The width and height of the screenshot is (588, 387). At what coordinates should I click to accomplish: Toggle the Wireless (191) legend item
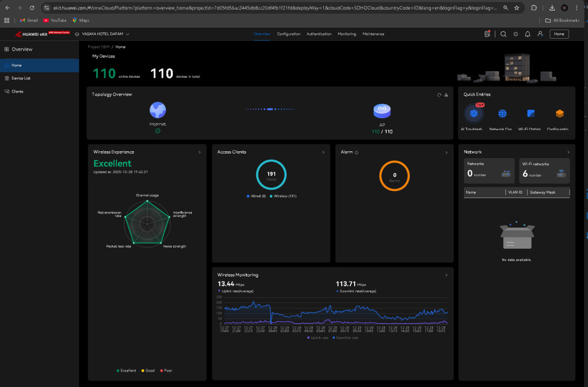click(x=283, y=196)
